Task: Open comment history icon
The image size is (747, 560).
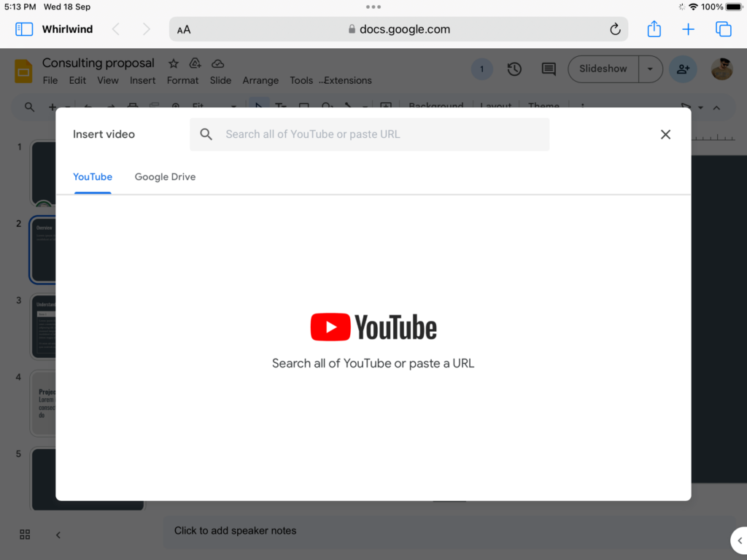Action: tap(548, 69)
